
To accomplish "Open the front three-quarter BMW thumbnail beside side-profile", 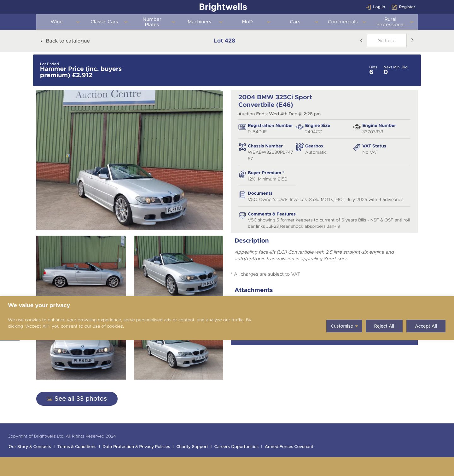I will pyautogui.click(x=178, y=266).
